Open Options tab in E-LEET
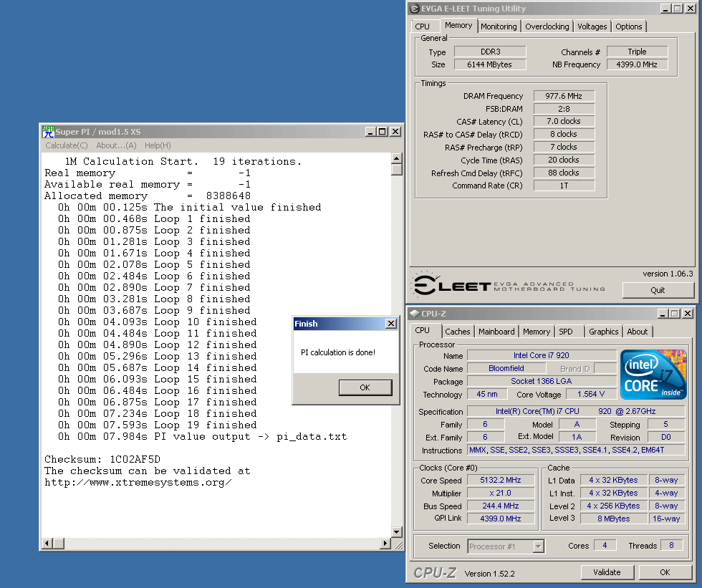Viewport: 702px width, 588px height. pyautogui.click(x=629, y=26)
